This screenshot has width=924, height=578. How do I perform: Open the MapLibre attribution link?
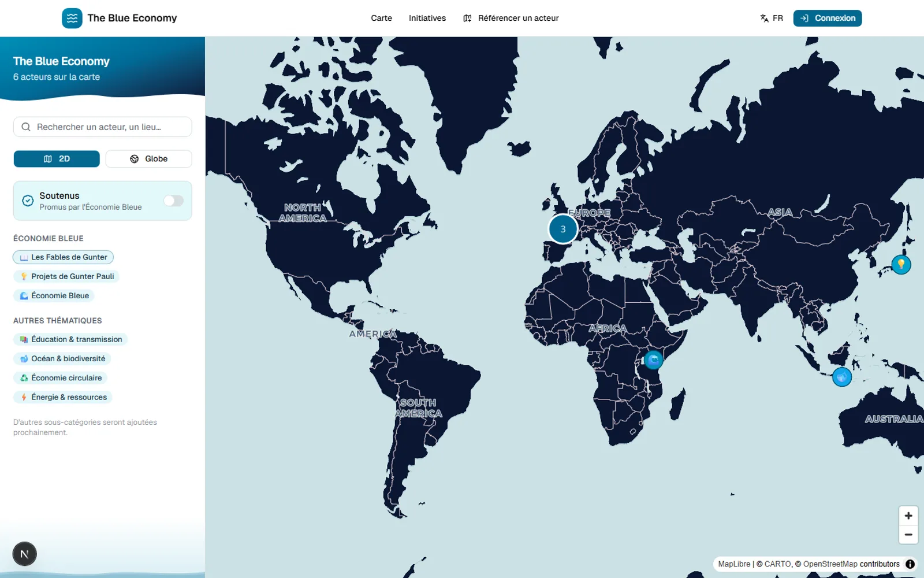point(734,564)
